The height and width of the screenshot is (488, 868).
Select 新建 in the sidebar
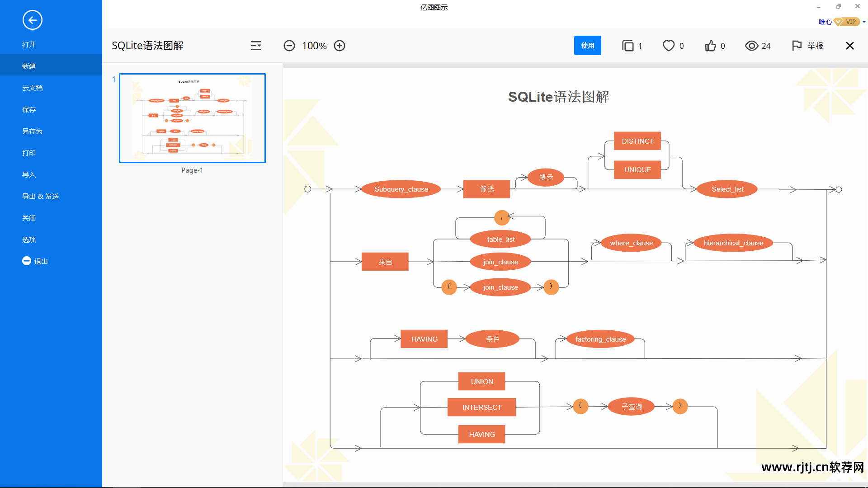pyautogui.click(x=51, y=66)
